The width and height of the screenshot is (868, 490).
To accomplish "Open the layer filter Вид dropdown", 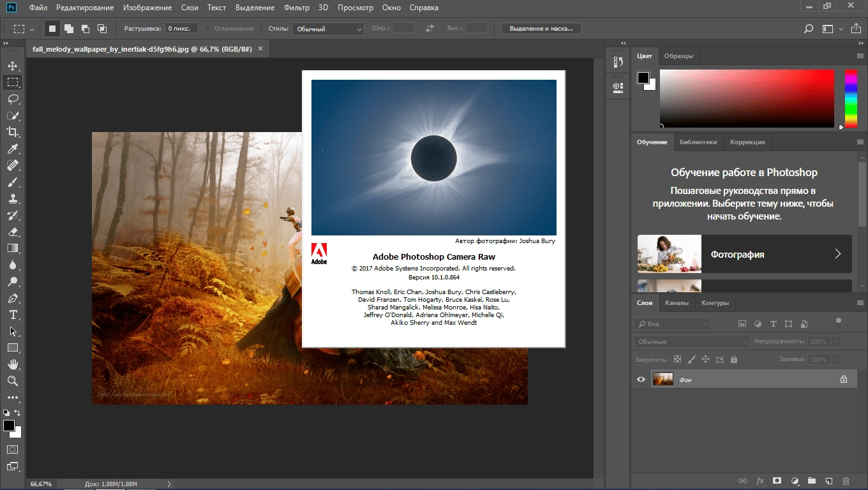I will pyautogui.click(x=672, y=324).
